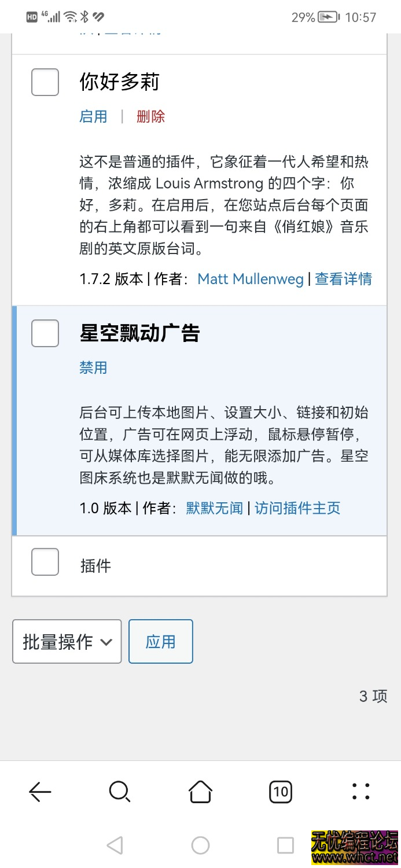Select the 星空飘动广告 plugin checkbox
Viewport: 401px width, 868px height.
tap(45, 333)
